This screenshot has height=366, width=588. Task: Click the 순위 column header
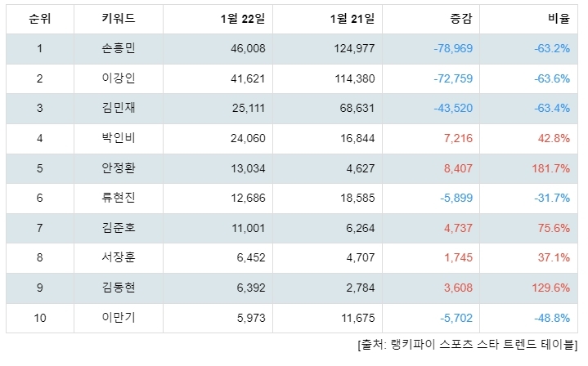pos(40,18)
